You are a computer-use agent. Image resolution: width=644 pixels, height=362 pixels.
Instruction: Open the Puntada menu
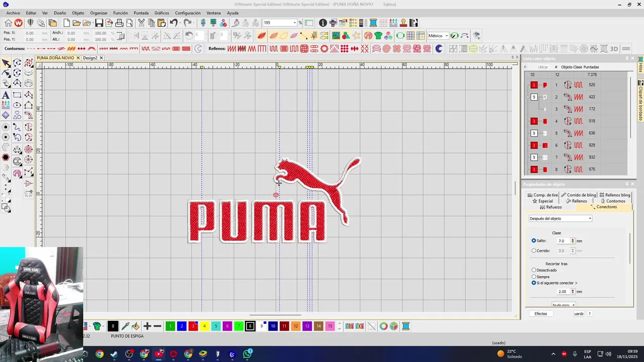tap(141, 13)
